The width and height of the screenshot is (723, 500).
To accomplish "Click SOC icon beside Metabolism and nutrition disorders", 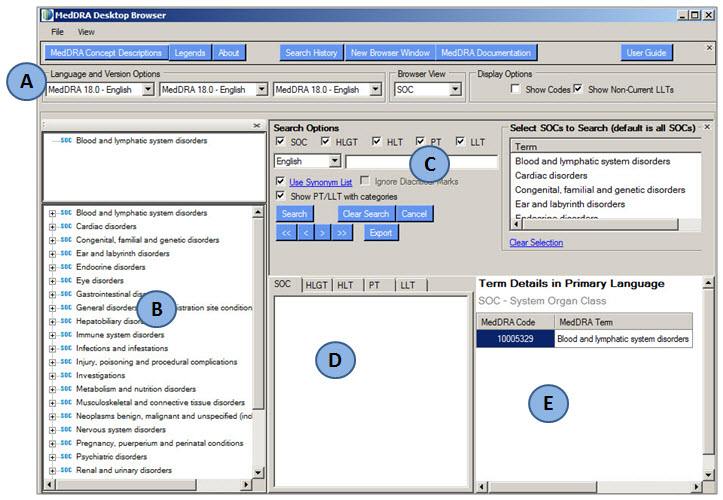I will (x=66, y=388).
